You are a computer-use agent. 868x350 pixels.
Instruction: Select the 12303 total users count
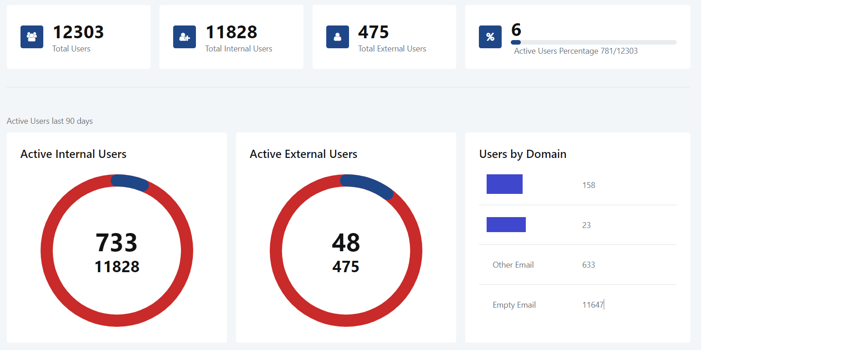click(x=78, y=32)
